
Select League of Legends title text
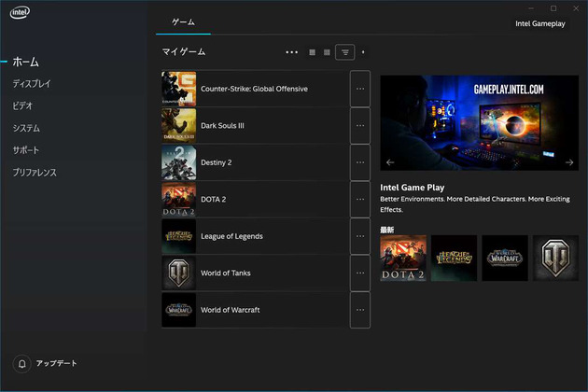[231, 236]
